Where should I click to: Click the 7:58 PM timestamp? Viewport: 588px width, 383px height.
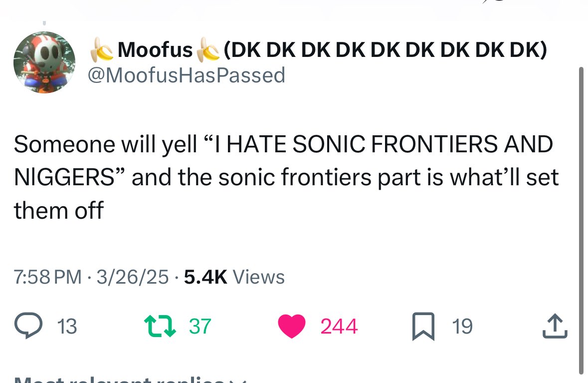click(47, 277)
